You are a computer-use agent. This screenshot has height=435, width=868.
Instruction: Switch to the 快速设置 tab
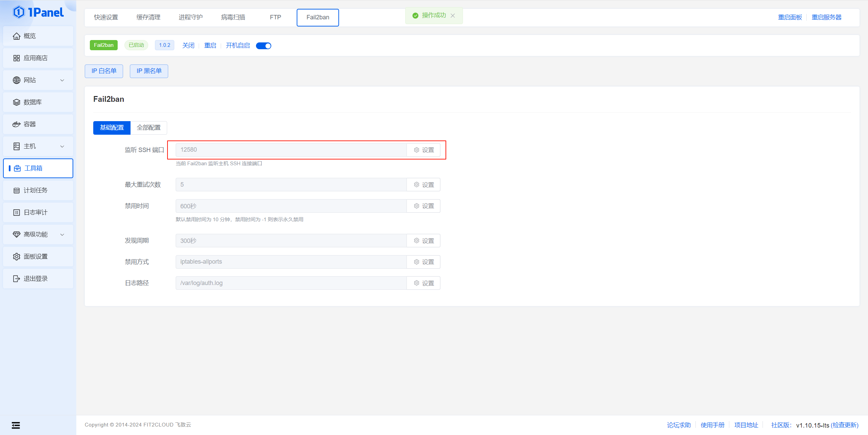tap(106, 17)
